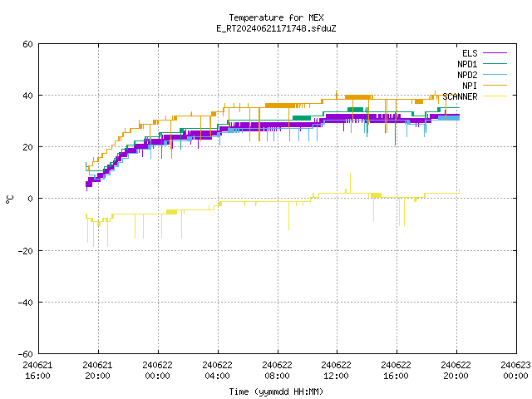This screenshot has width=532, height=399.
Task: Click the blue NPD2 legend line sample
Action: 495,74
